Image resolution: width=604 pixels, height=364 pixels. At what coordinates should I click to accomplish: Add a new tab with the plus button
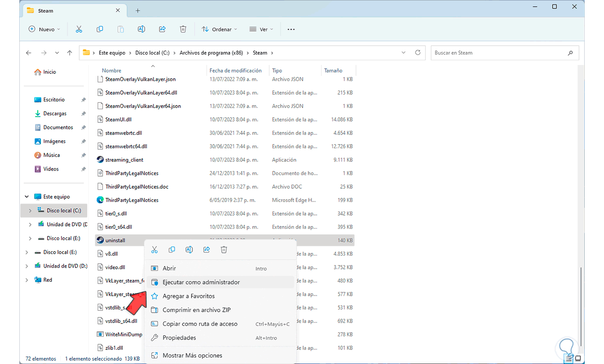(138, 10)
